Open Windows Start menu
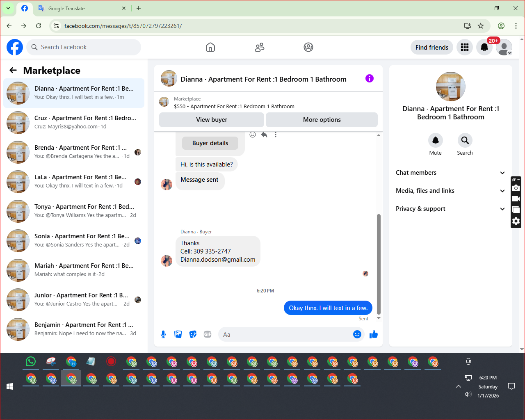 tap(10, 386)
